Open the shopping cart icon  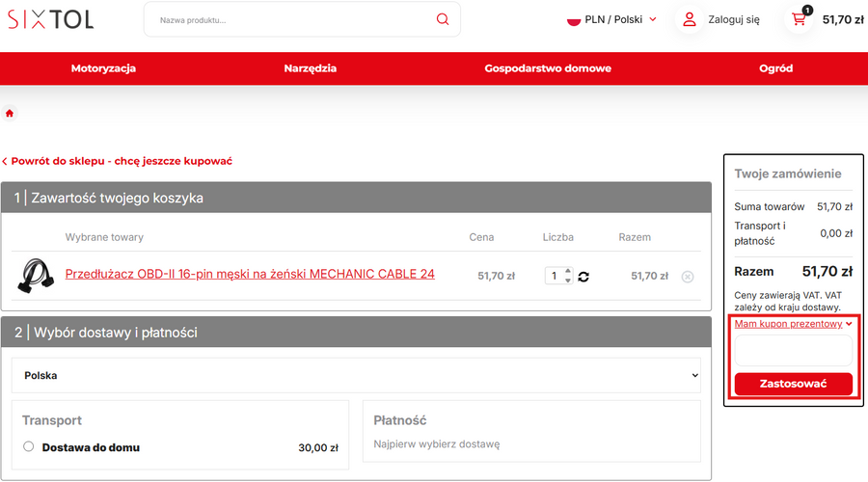point(799,19)
